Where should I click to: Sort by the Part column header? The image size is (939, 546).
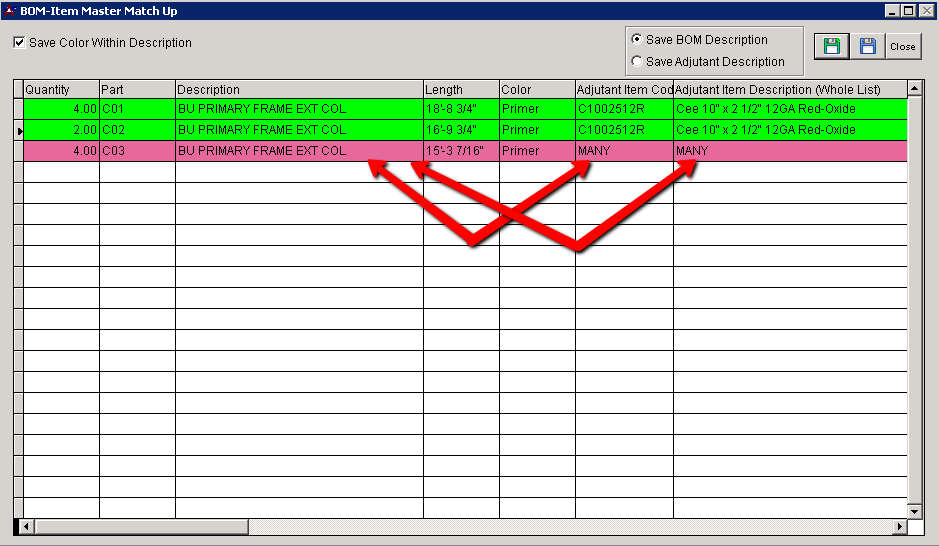(137, 90)
